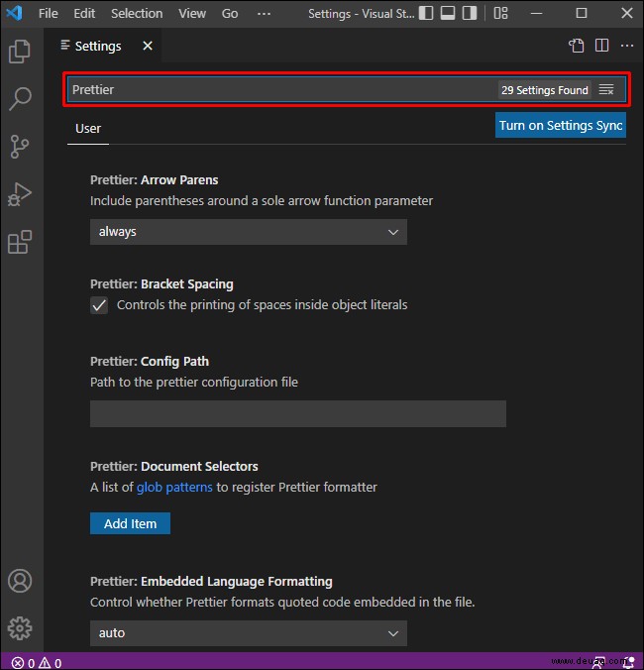Open the Customize Layout icon
Viewport: 644px width, 670px height.
[500, 13]
